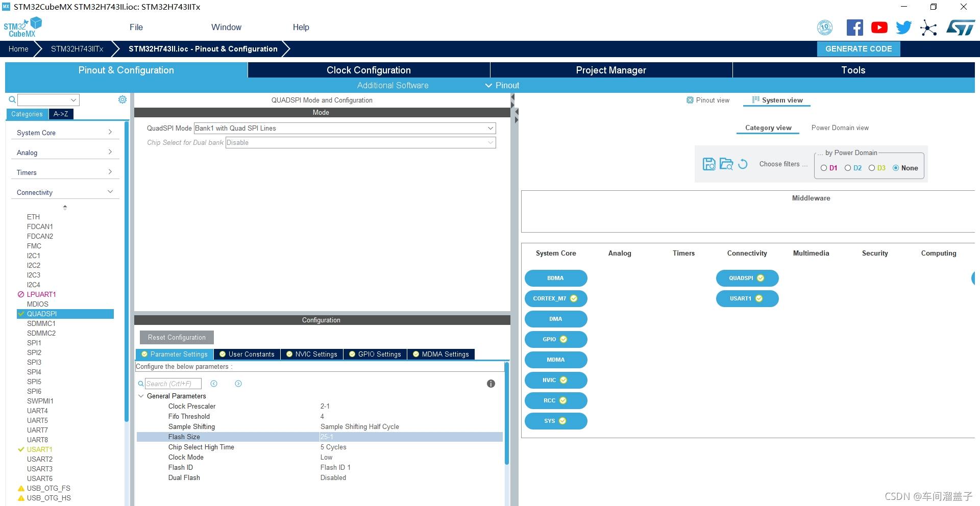
Task: Click the search magnifier beside the category box
Action: pyautogui.click(x=12, y=99)
